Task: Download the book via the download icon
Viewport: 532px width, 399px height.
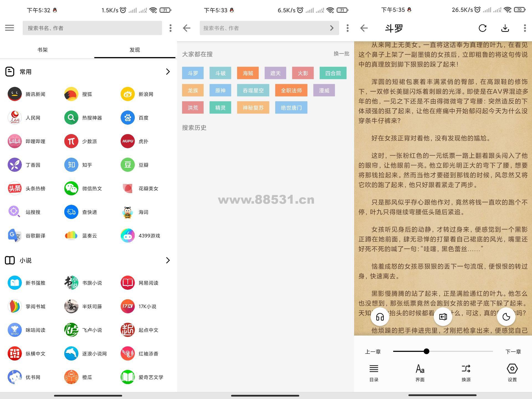Action: (x=505, y=28)
